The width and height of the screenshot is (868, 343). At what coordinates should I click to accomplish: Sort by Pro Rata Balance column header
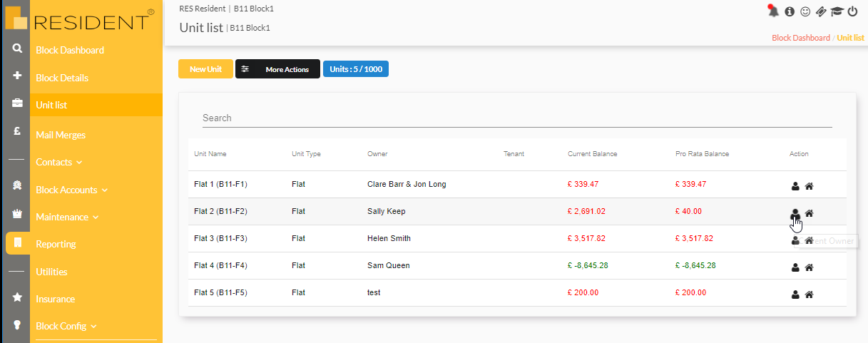coord(703,154)
